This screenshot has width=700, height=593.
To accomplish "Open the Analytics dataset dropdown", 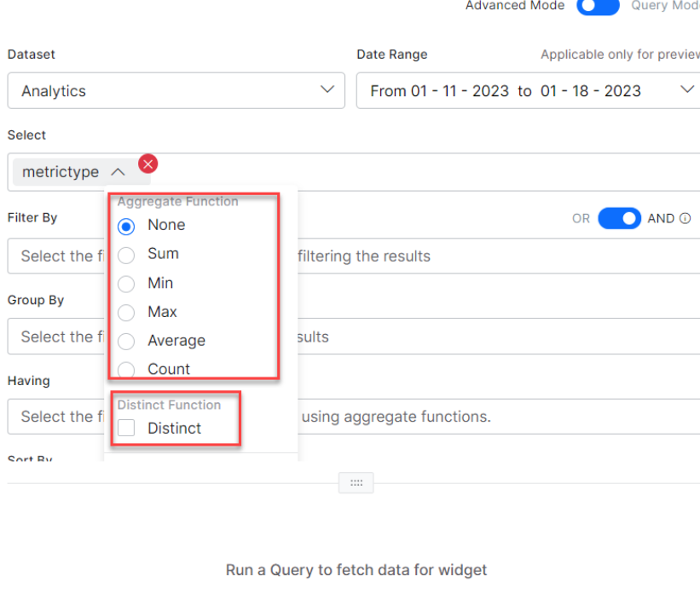I will tap(176, 91).
